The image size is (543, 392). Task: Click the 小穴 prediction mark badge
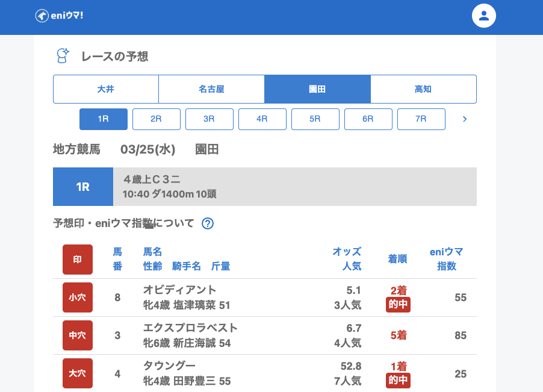(x=78, y=297)
